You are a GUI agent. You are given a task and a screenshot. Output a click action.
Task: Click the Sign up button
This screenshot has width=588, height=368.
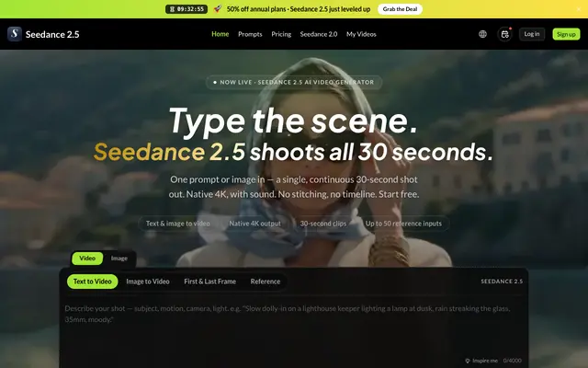[566, 34]
